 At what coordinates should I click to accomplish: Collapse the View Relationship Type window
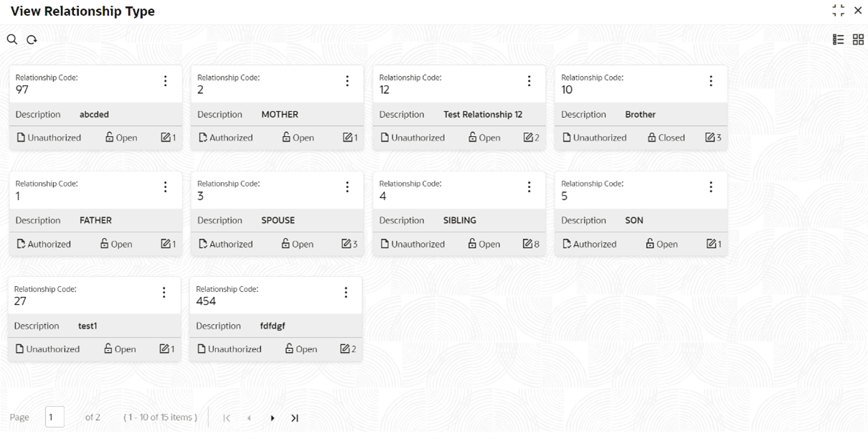tap(838, 11)
